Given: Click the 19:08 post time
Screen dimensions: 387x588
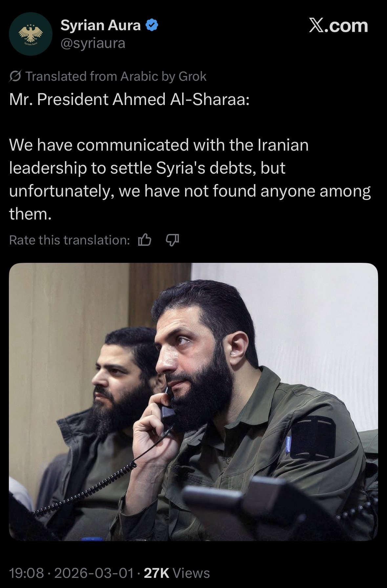Looking at the screenshot, I should pyautogui.click(x=26, y=573).
